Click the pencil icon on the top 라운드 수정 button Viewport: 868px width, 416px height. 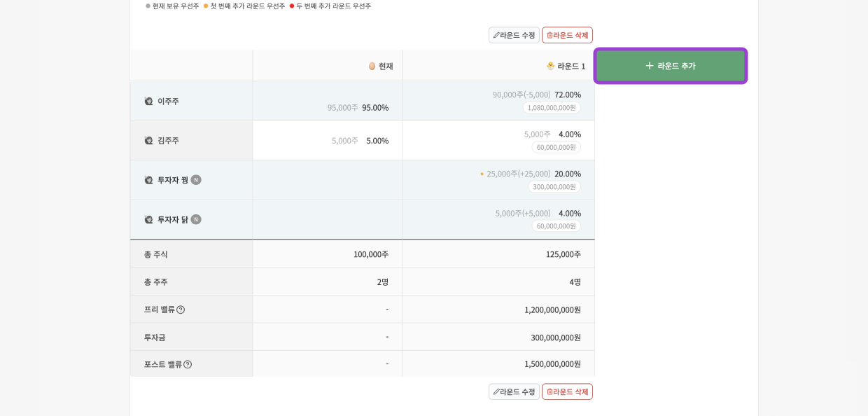(496, 35)
